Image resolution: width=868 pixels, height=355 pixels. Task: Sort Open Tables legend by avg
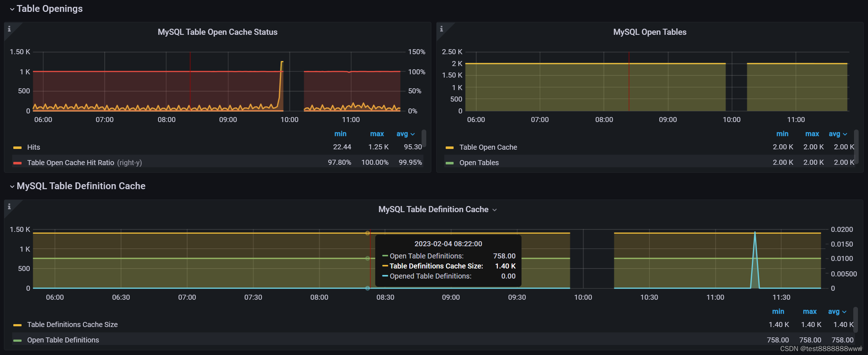(x=838, y=134)
